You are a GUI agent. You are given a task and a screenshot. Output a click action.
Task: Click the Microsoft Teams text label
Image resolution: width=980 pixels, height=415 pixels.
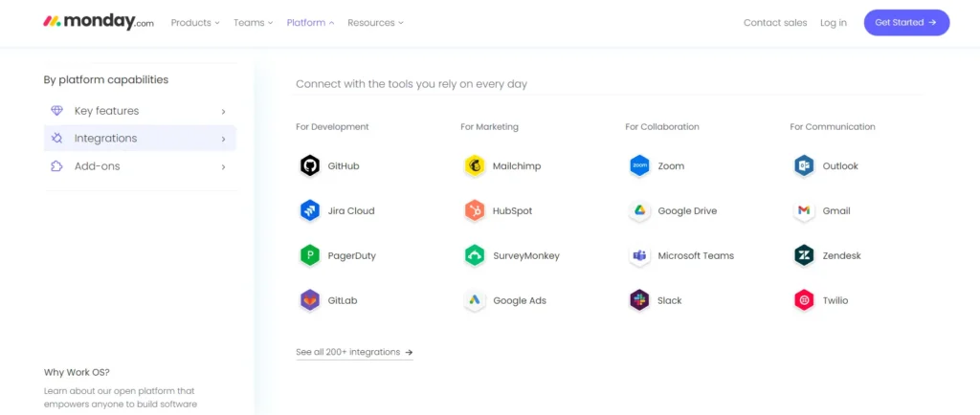click(696, 256)
